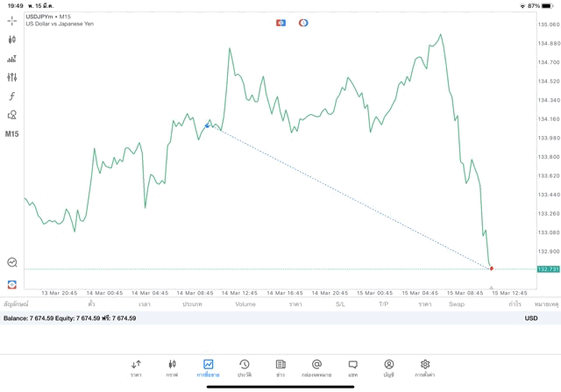Switch to the กราฟ chart tab

point(172,368)
